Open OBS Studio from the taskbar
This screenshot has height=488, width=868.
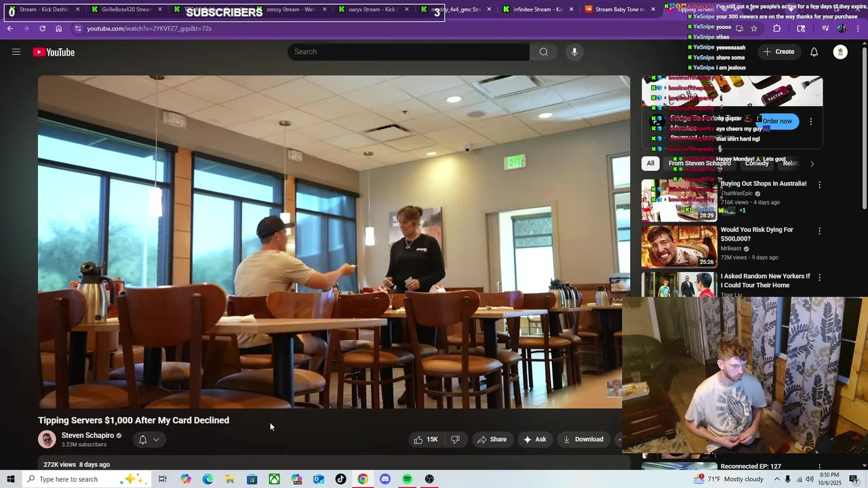429,479
